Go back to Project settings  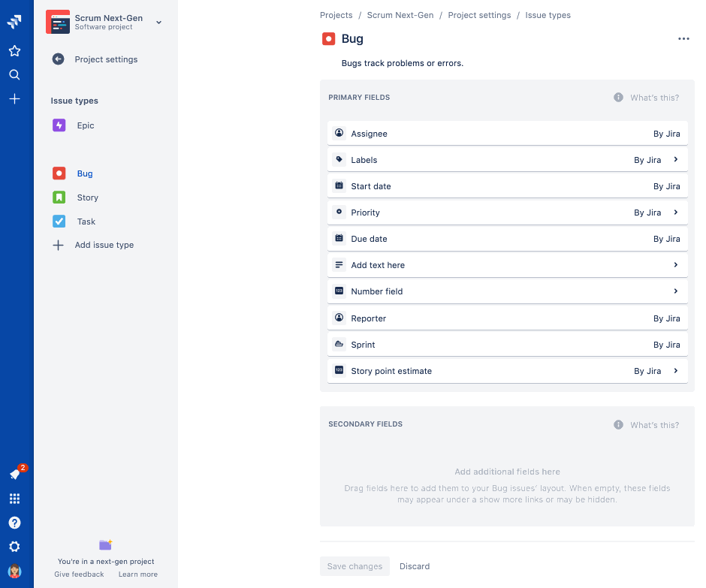tap(106, 59)
